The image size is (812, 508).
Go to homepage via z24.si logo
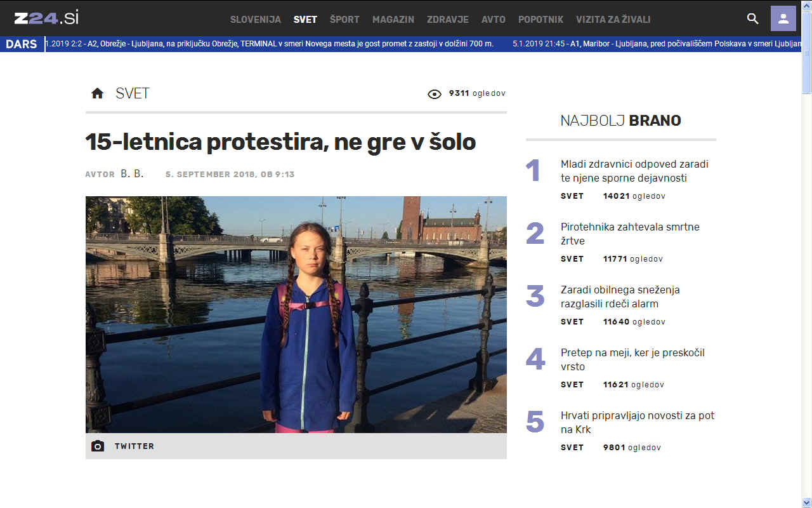coord(46,18)
